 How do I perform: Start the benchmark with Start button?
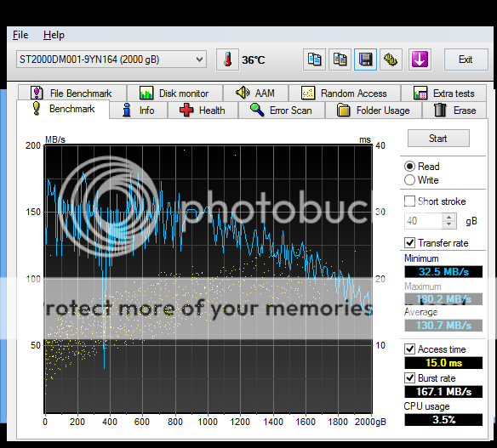coord(438,139)
